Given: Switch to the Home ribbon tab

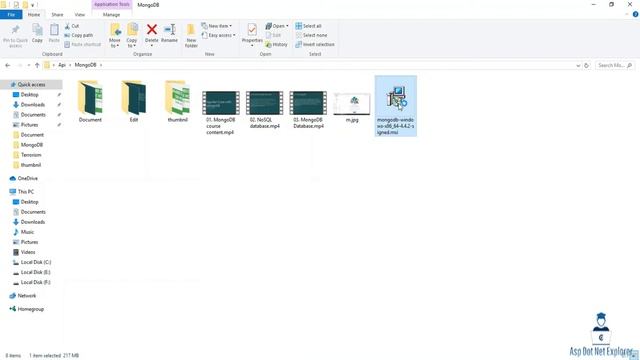Looking at the screenshot, I should (x=34, y=15).
